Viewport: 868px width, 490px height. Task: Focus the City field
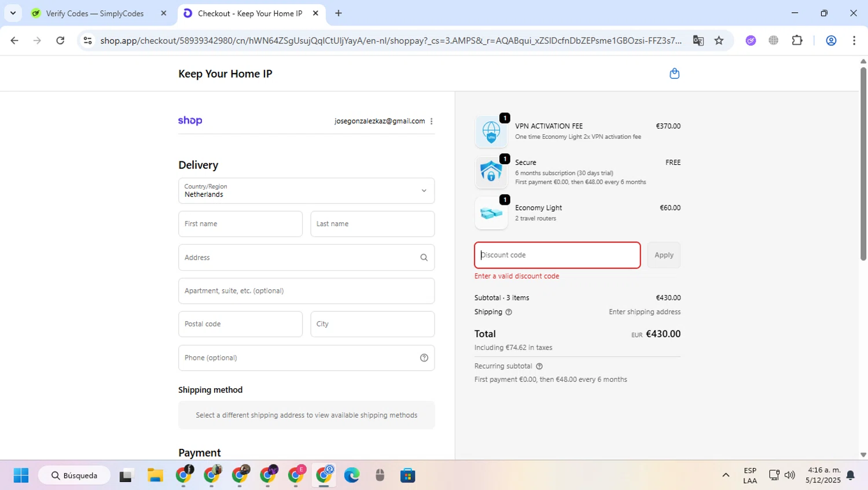(373, 324)
